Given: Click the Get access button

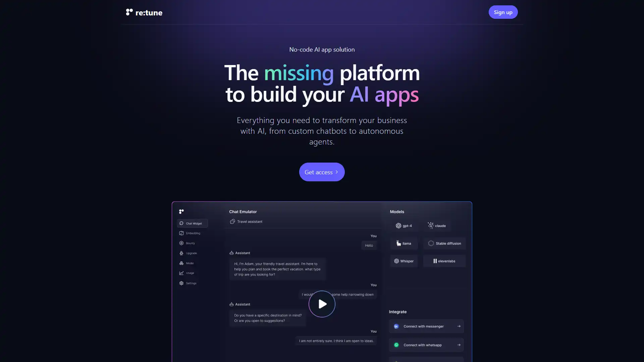Looking at the screenshot, I should coord(322,172).
